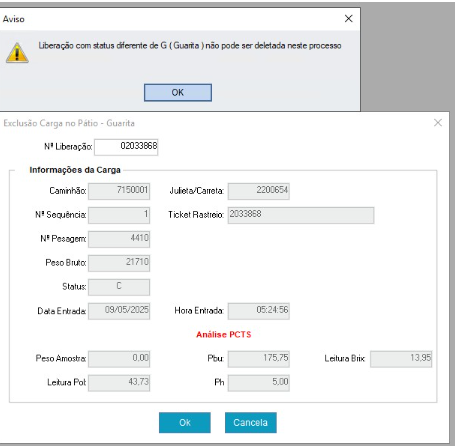Click the Hora Entrada field 05:24:56
This screenshot has width=455, height=446.
pos(259,311)
